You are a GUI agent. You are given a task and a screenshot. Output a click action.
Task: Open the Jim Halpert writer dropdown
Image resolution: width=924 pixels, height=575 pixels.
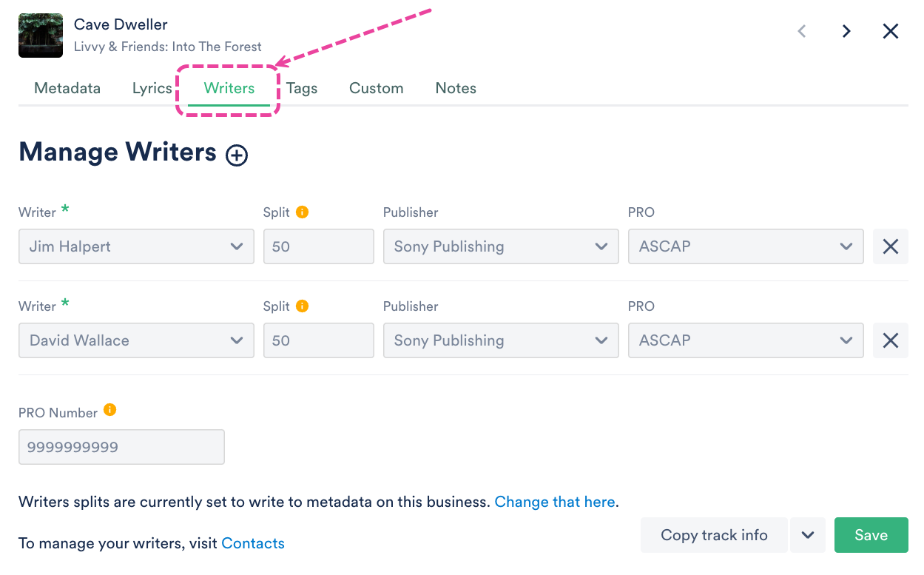(136, 246)
